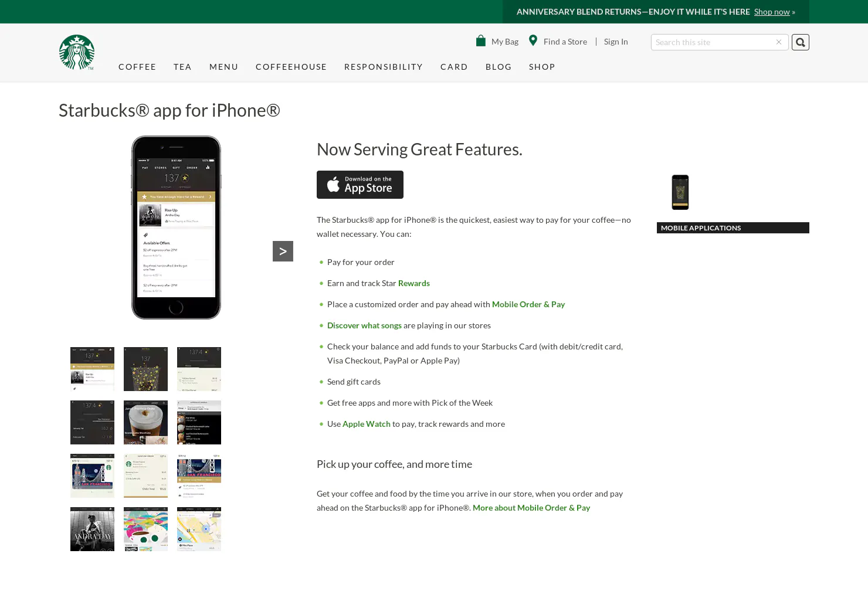Open the BLOG menu
The height and width of the screenshot is (608, 868).
(x=499, y=67)
